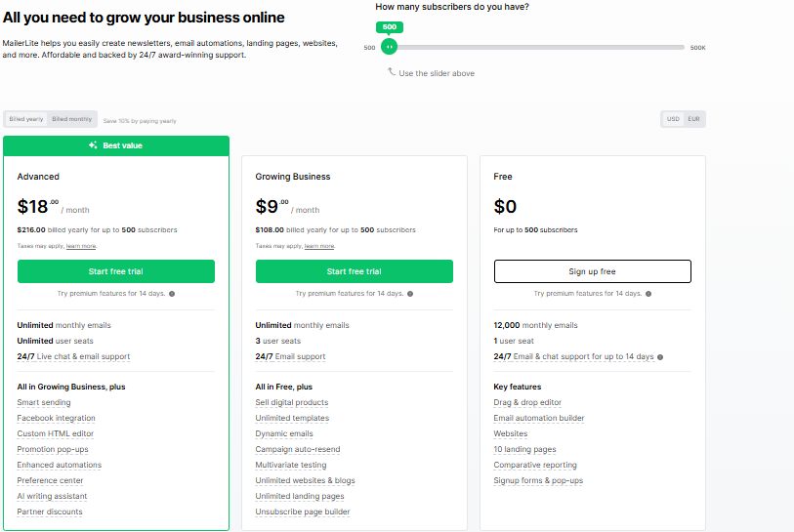Open the Drag & drop editor feature

527,402
